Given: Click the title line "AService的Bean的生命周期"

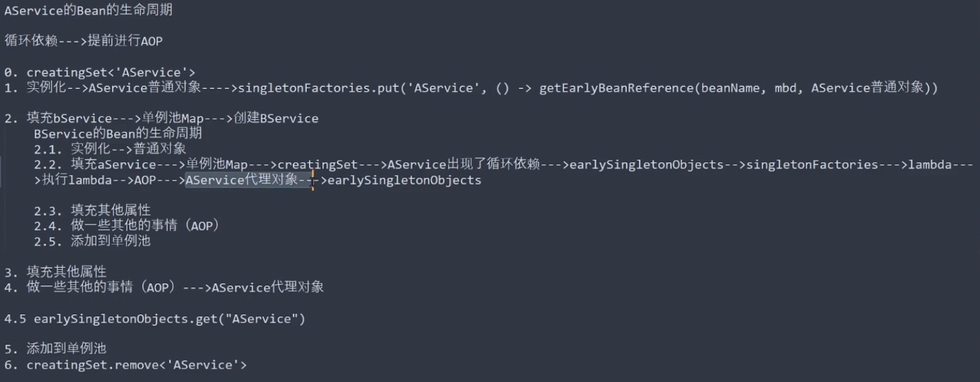Looking at the screenshot, I should coord(88,11).
